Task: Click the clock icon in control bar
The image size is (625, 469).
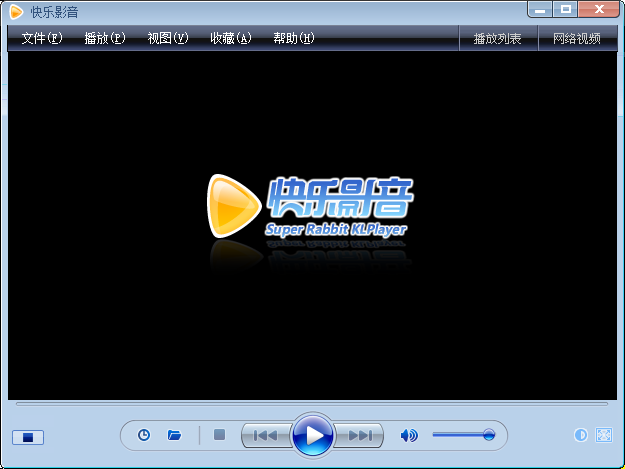Action: coord(144,435)
